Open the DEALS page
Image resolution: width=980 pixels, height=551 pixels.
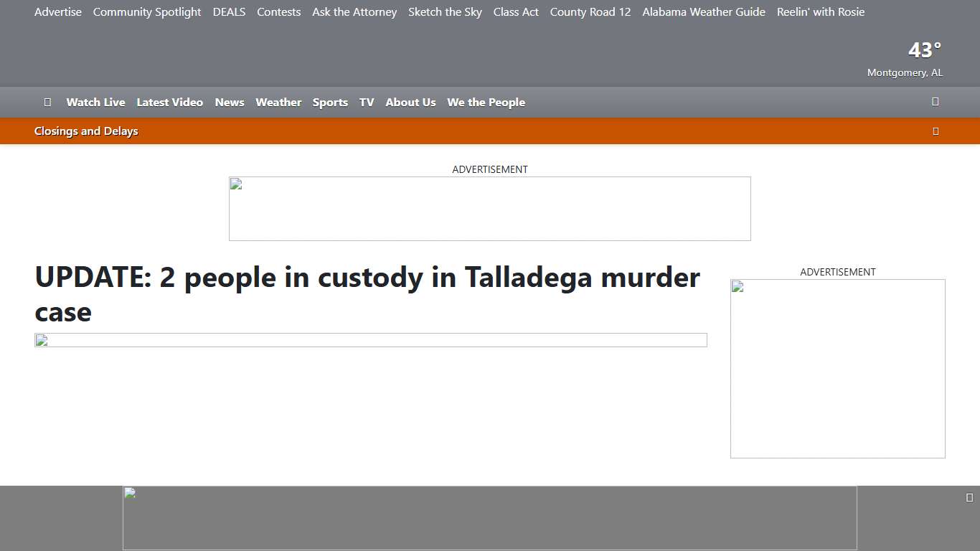229,11
